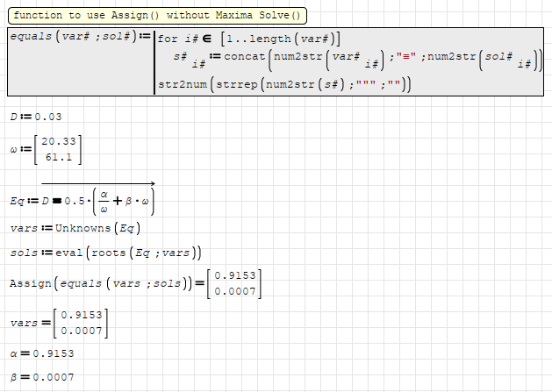
Task: Click the for loop range 1..length(var#)
Action: coord(279,39)
